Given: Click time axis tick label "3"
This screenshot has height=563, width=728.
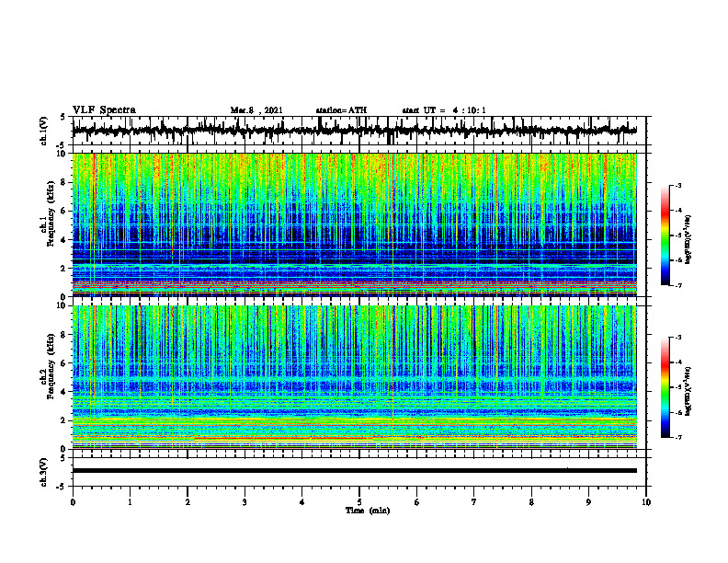Looking at the screenshot, I should point(245,502).
